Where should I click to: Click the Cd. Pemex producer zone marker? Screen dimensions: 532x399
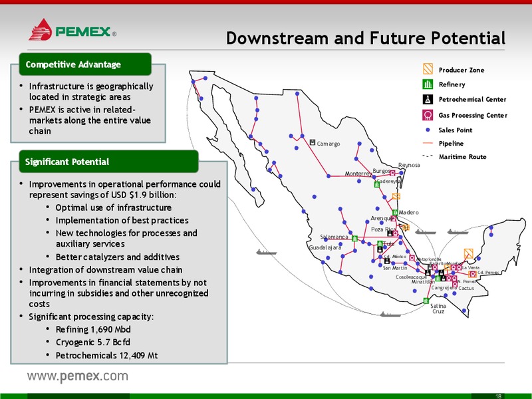point(472,274)
